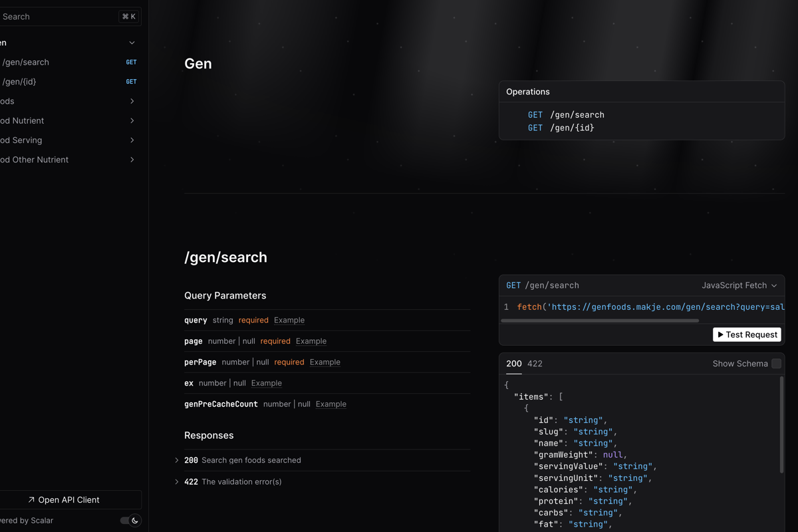Click the Test Request play button
798x532 pixels.
point(747,334)
